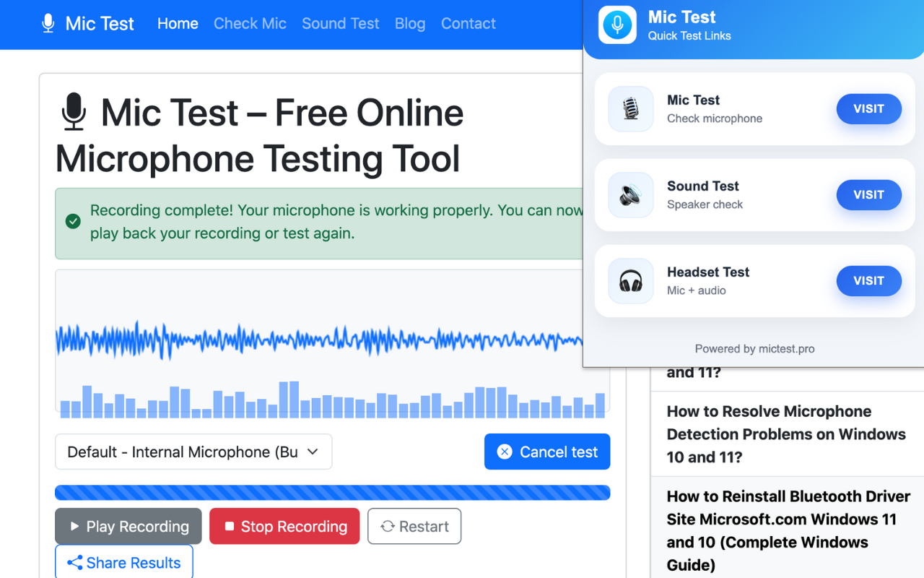The height and width of the screenshot is (578, 924).
Task: Click the share icon on Share Results
Action: click(74, 563)
